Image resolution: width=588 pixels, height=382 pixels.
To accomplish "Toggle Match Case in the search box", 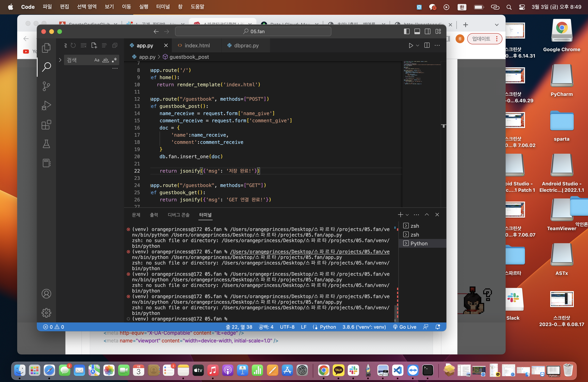I will coord(97,60).
